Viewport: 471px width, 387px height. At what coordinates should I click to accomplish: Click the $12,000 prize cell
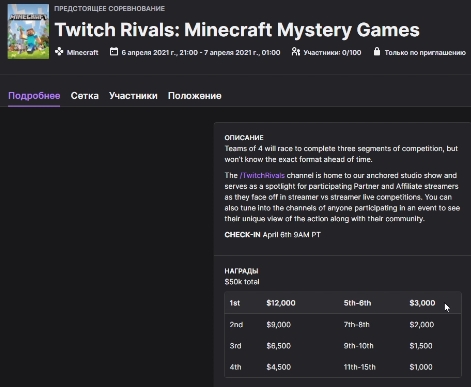click(x=281, y=303)
